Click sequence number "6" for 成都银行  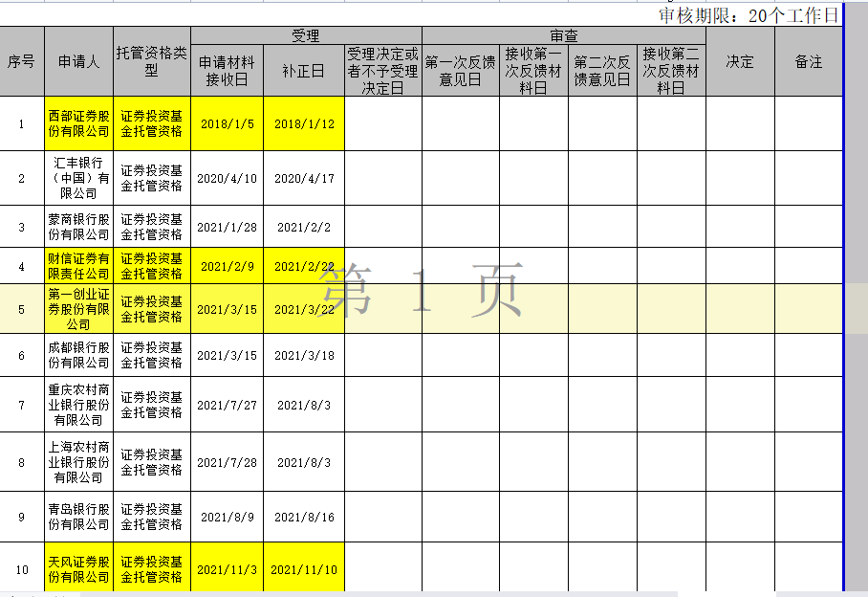coord(22,355)
